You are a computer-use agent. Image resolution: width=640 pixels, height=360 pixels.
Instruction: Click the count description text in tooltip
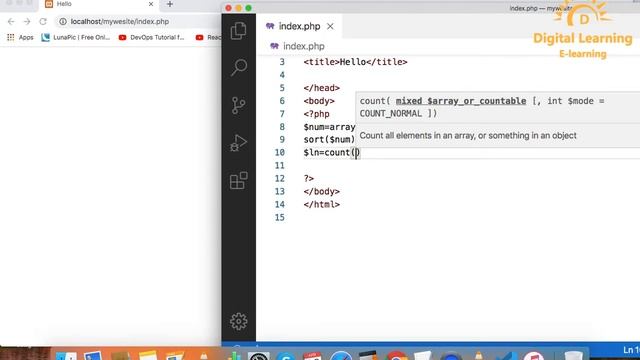468,136
